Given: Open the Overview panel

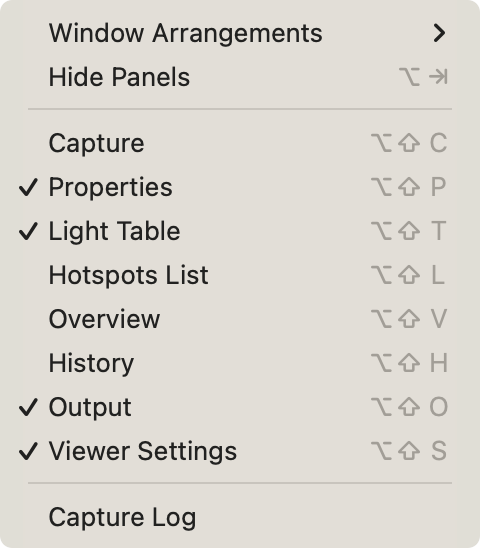Looking at the screenshot, I should pos(240,319).
